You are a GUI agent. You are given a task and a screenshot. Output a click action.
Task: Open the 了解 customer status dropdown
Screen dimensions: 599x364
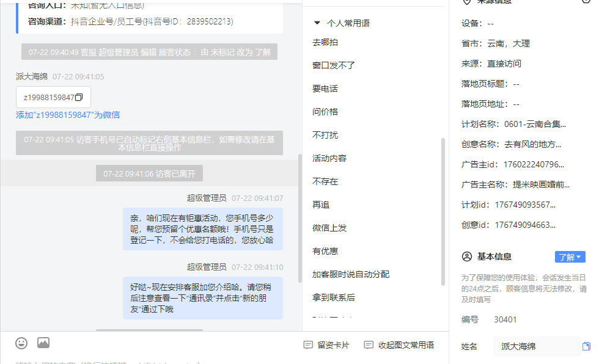pos(570,257)
